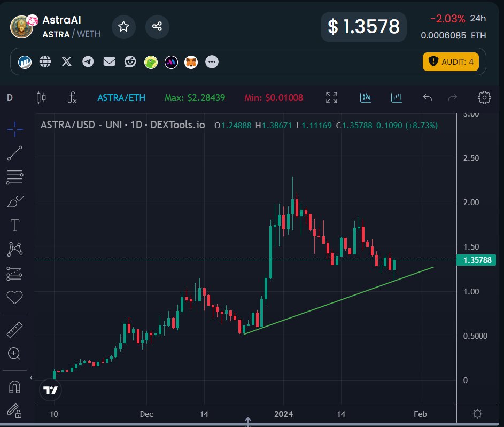Show more links with the three-dots icon
Viewport: 504px width, 427px height.
click(212, 61)
